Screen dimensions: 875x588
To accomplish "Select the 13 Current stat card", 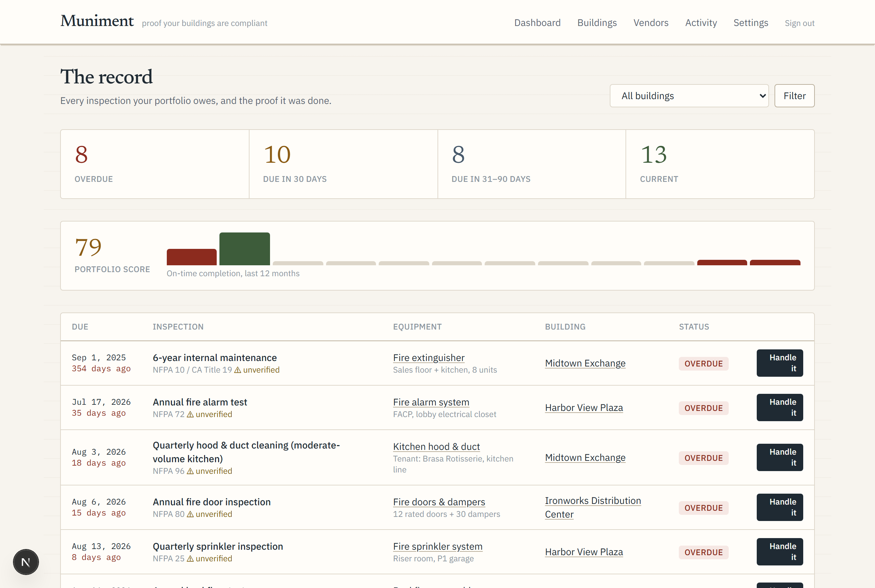I will pyautogui.click(x=720, y=164).
